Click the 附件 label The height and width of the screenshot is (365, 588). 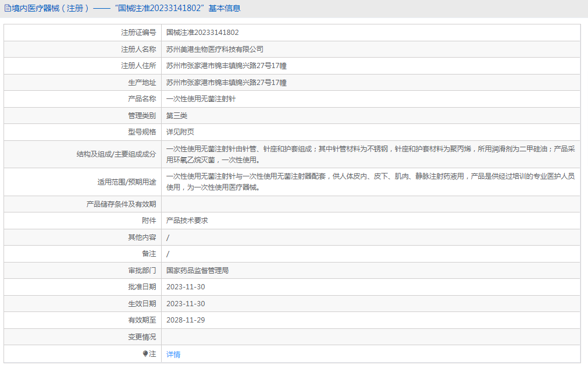(x=149, y=221)
